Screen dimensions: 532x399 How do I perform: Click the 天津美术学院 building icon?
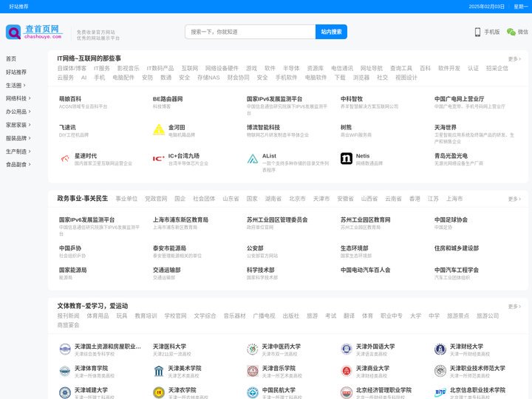[x=159, y=370]
